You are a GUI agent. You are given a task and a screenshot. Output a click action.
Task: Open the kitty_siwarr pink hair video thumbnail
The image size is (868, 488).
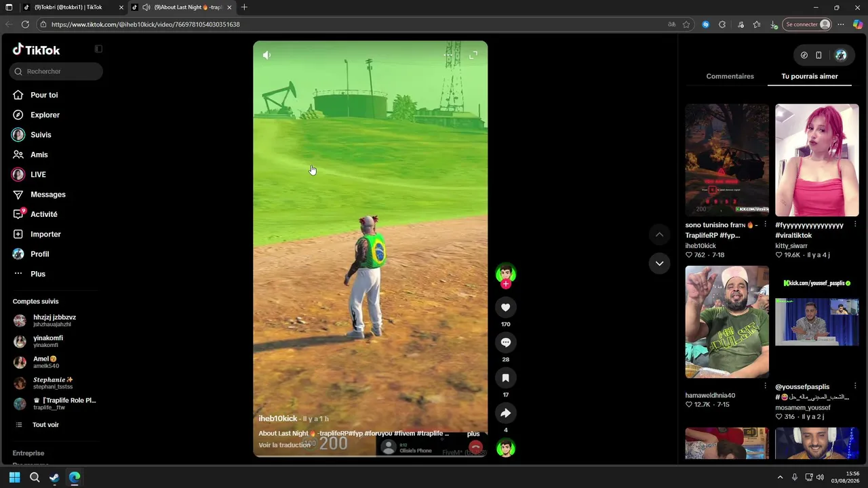point(817,160)
